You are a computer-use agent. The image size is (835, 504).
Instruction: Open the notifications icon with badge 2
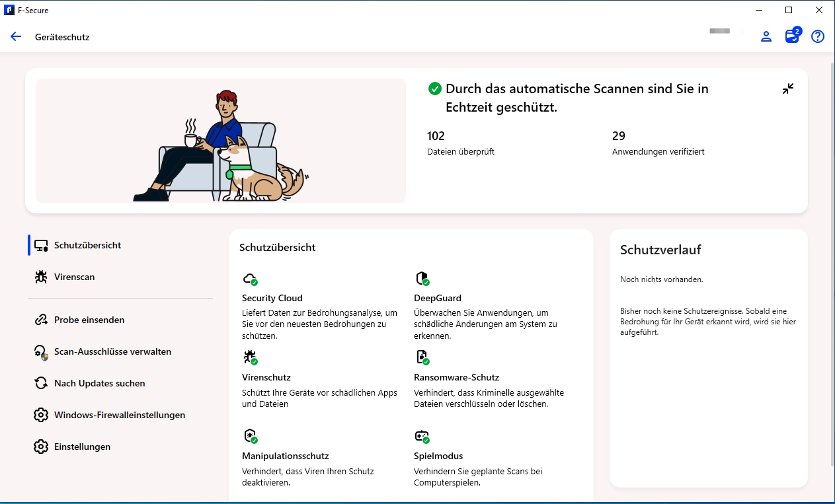(x=792, y=36)
